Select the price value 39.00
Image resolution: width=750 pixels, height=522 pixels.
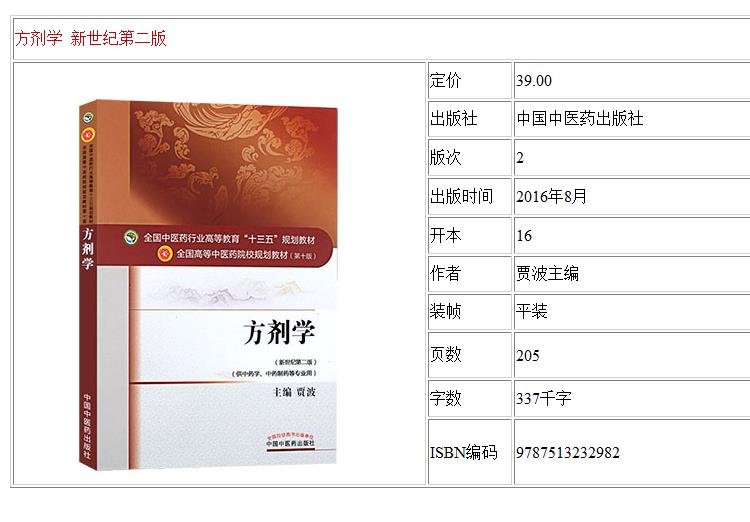click(534, 80)
